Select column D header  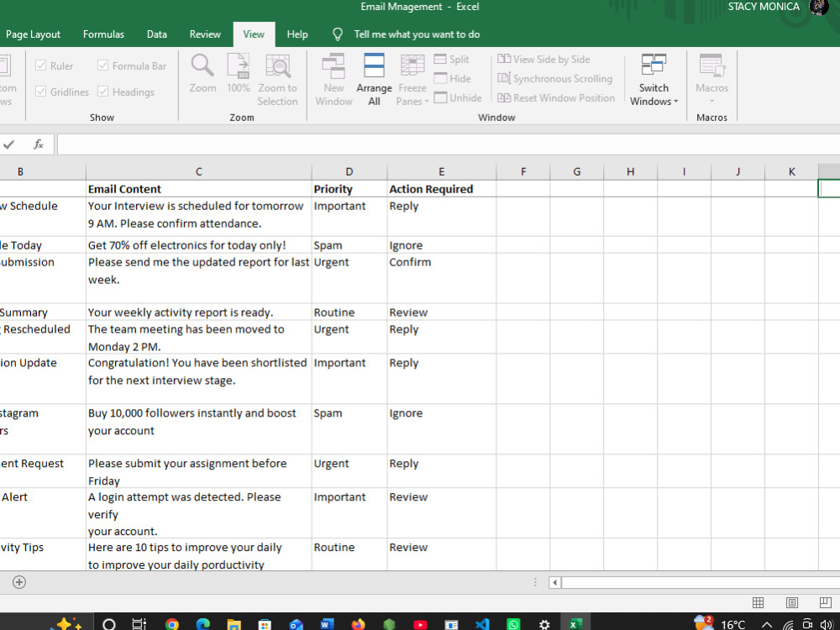point(349,171)
